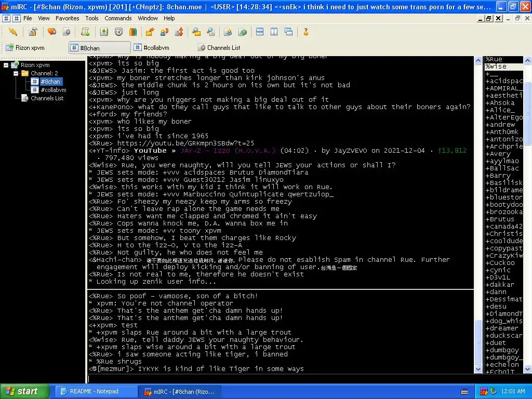Tile windows vertically via toolbar icon
This screenshot has height=399, width=532.
tap(274, 32)
